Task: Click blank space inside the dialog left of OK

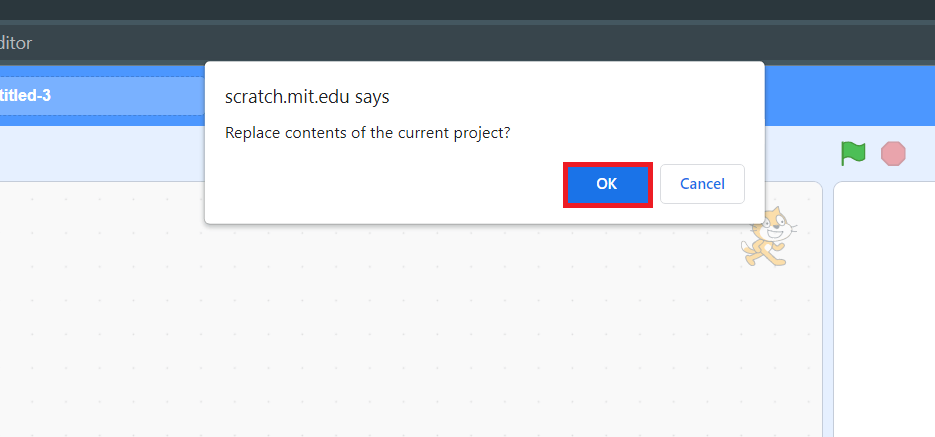Action: (380, 185)
